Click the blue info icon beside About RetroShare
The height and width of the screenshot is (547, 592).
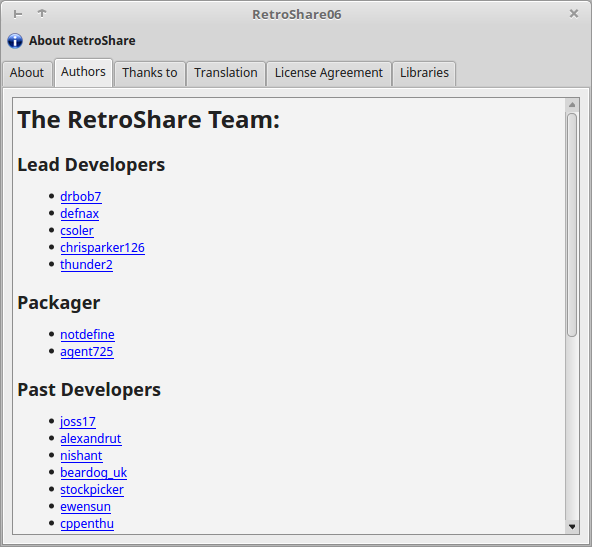pos(15,41)
